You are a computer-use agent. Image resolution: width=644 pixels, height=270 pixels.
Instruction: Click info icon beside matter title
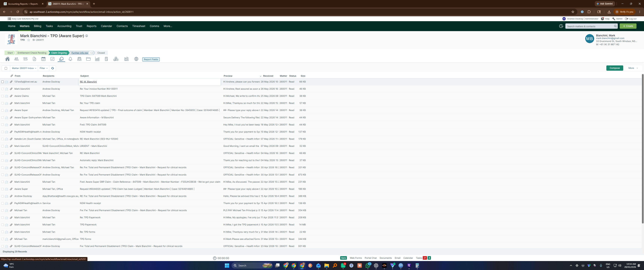87,36
